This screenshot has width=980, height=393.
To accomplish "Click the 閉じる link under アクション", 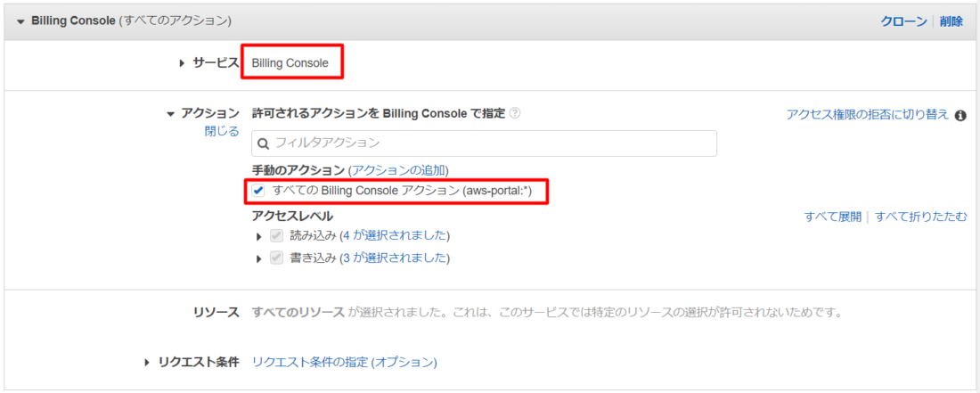I will (222, 131).
